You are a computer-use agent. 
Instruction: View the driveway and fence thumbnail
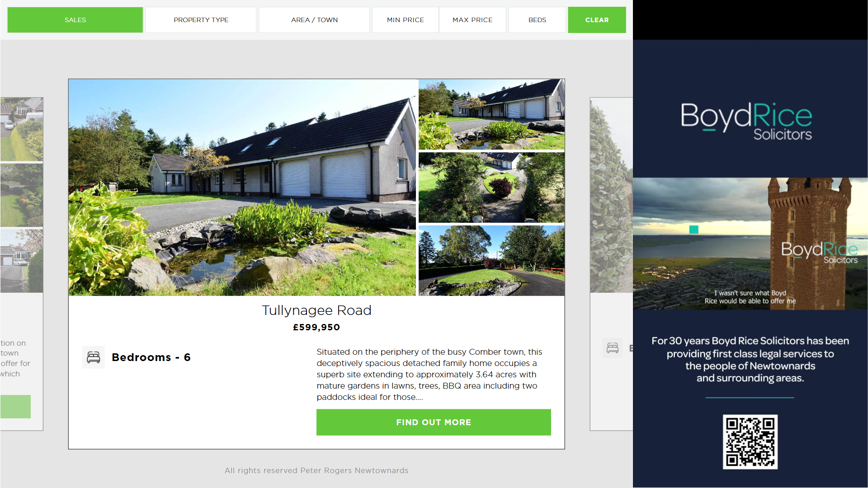491,261
